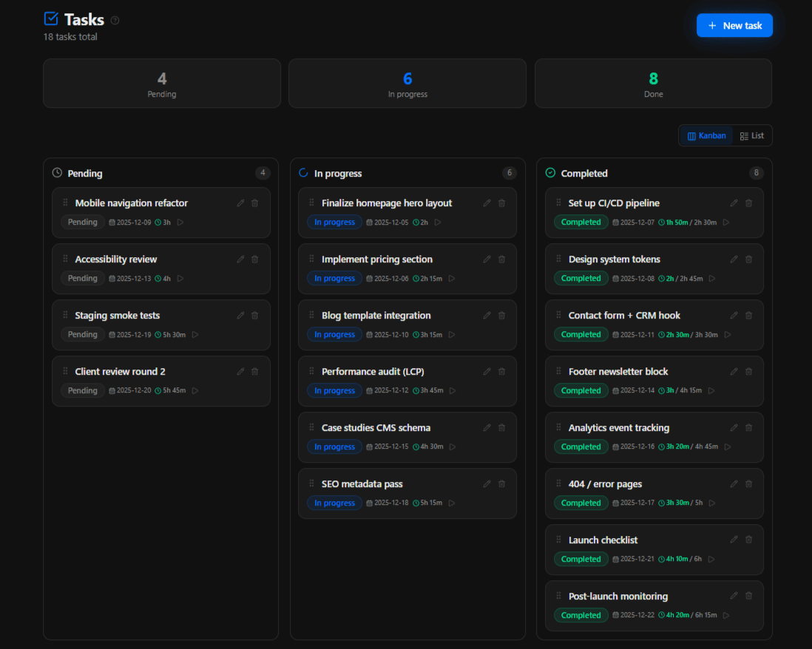Delete the Design system tokens task
The height and width of the screenshot is (649, 812).
tap(749, 259)
